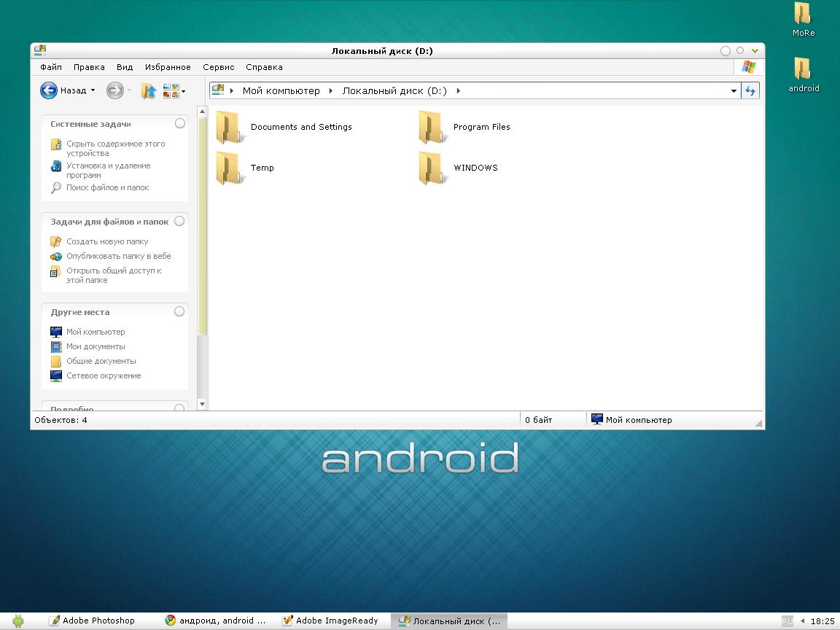Image resolution: width=840 pixels, height=630 pixels.
Task: Switch to the Chrome window in the taskbar
Action: coord(215,621)
